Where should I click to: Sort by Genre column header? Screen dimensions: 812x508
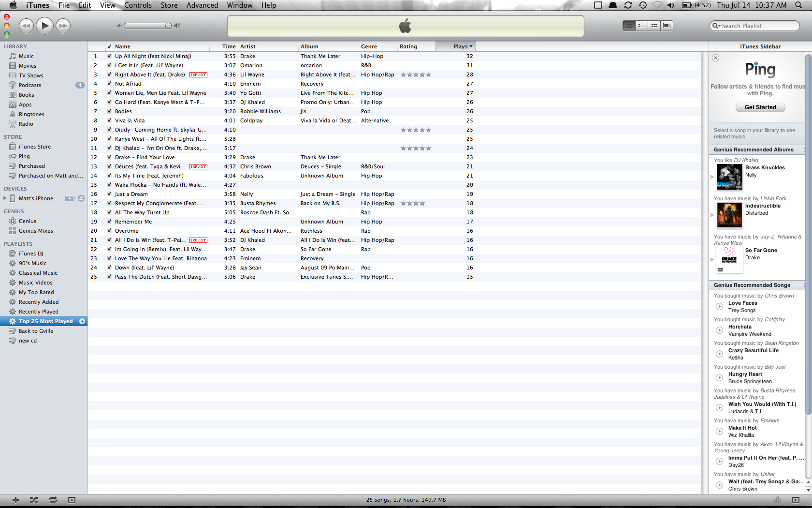[378, 46]
